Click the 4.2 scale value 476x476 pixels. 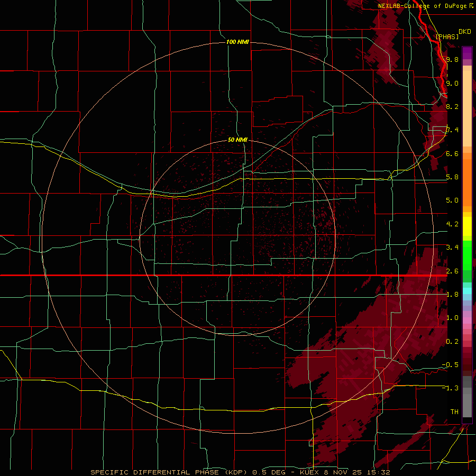(452, 224)
